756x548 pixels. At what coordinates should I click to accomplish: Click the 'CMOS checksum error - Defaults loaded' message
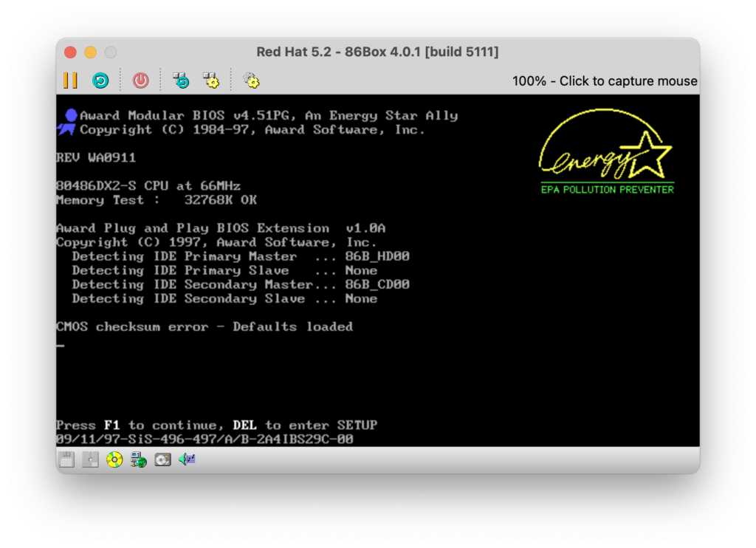[x=205, y=326]
